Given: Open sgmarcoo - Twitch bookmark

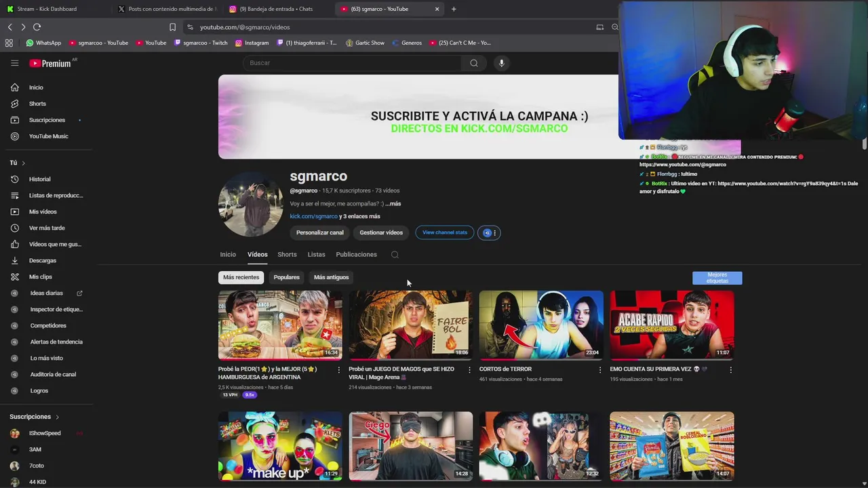Looking at the screenshot, I should [201, 43].
